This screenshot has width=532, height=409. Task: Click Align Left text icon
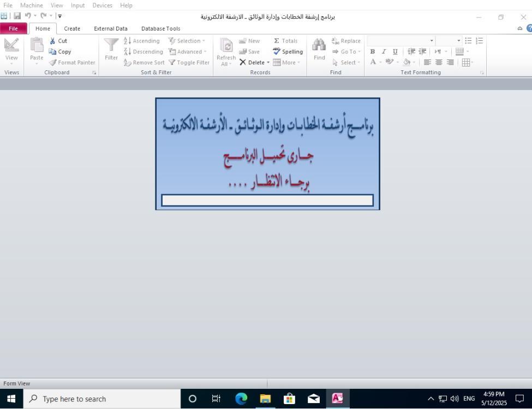(427, 62)
